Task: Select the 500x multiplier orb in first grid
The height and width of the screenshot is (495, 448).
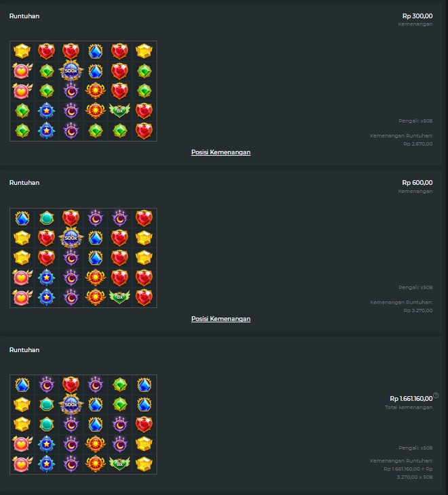Action: point(71,70)
